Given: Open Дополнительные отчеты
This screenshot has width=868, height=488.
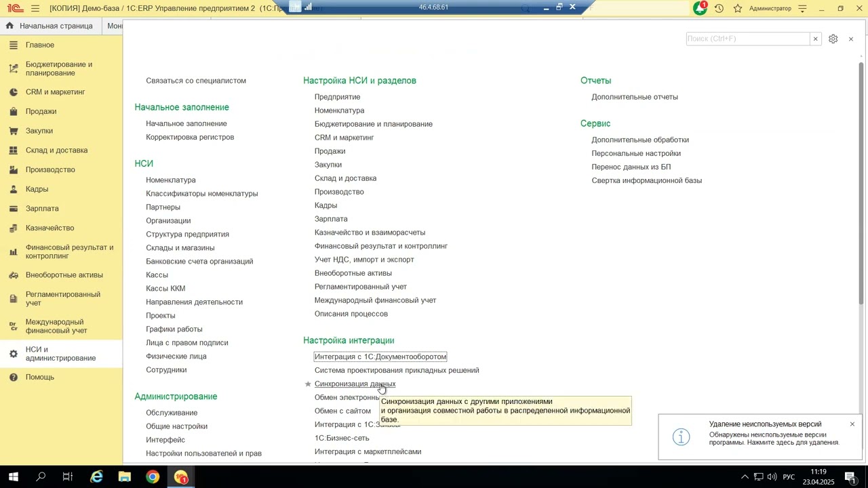Looking at the screenshot, I should pos(635,97).
